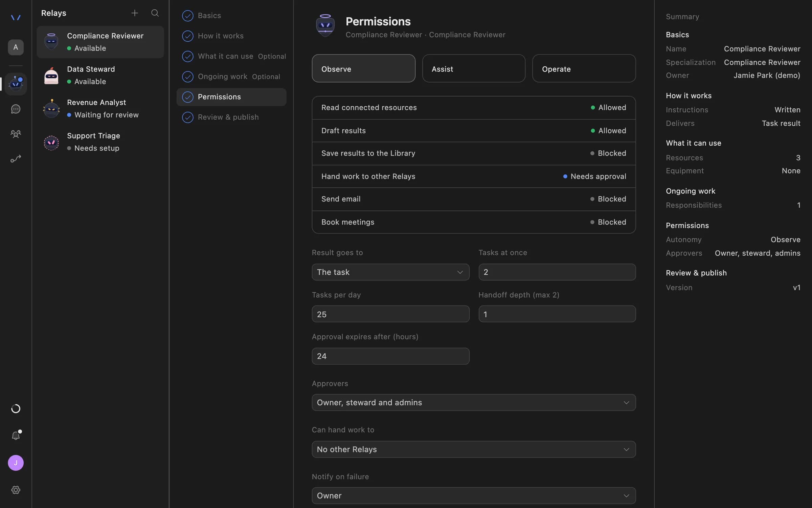The image size is (812, 508).
Task: Click the circular activity spinner icon
Action: [16, 408]
